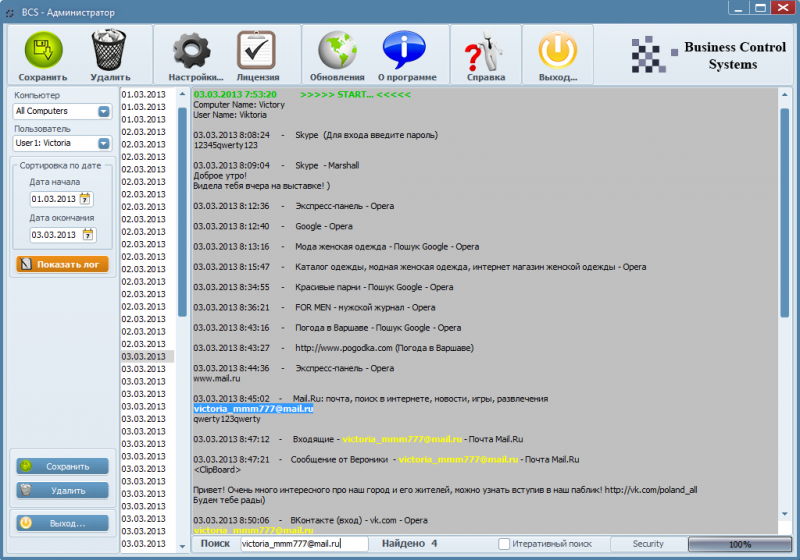The width and height of the screenshot is (800, 560).
Task: Open the О программе info bubble icon
Action: click(x=404, y=50)
